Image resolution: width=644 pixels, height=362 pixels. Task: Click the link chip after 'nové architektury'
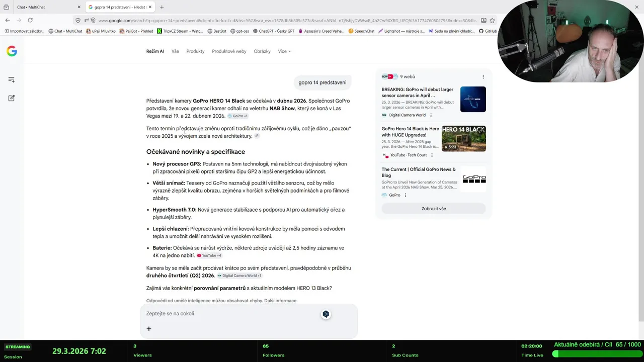pyautogui.click(x=257, y=136)
